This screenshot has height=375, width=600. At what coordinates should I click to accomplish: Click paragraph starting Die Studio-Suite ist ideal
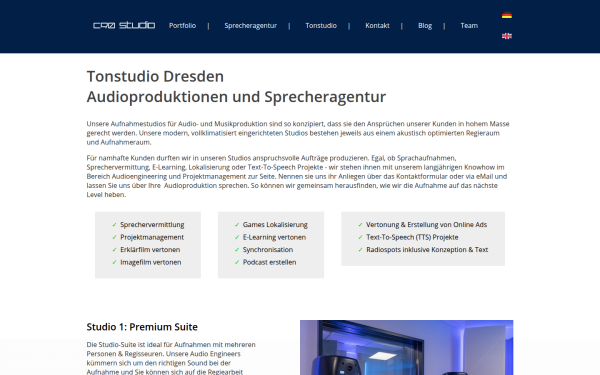pos(171,358)
